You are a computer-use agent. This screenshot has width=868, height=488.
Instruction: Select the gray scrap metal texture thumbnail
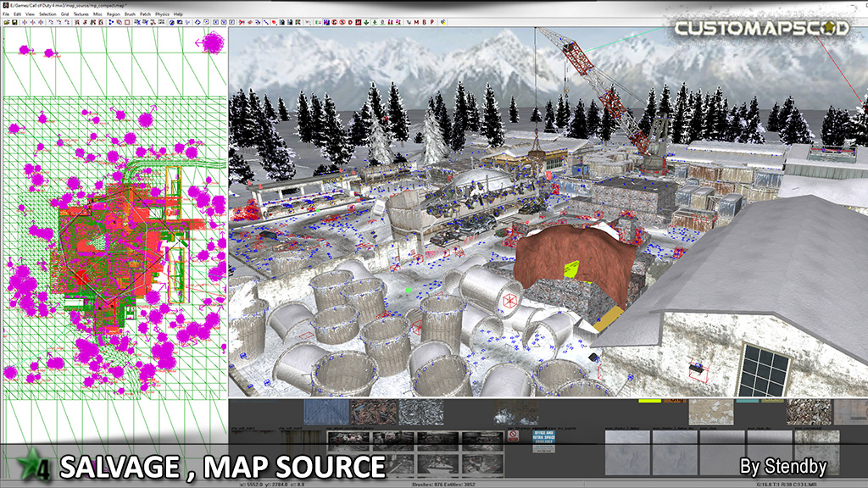[421, 412]
